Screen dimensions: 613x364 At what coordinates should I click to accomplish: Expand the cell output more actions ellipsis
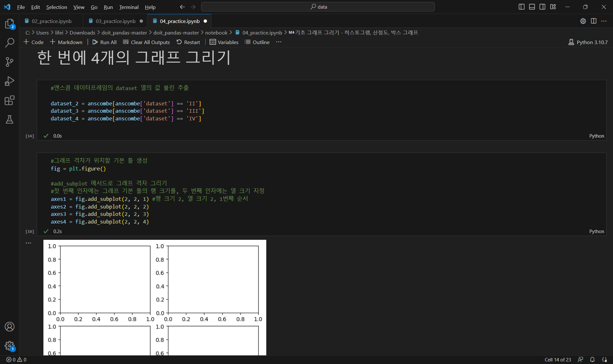[28, 243]
